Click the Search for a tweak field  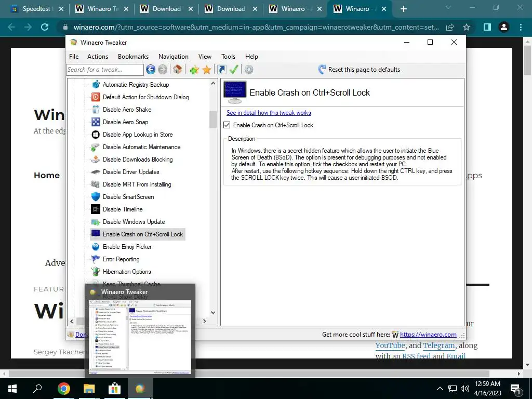click(x=105, y=70)
